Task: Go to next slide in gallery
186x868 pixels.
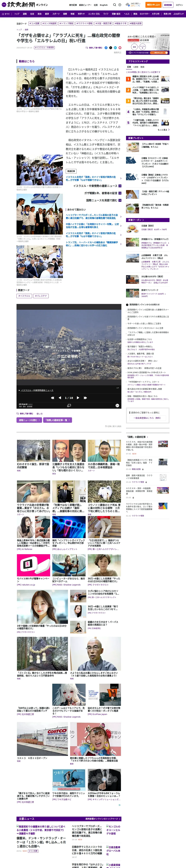Action: pyautogui.click(x=78, y=398)
